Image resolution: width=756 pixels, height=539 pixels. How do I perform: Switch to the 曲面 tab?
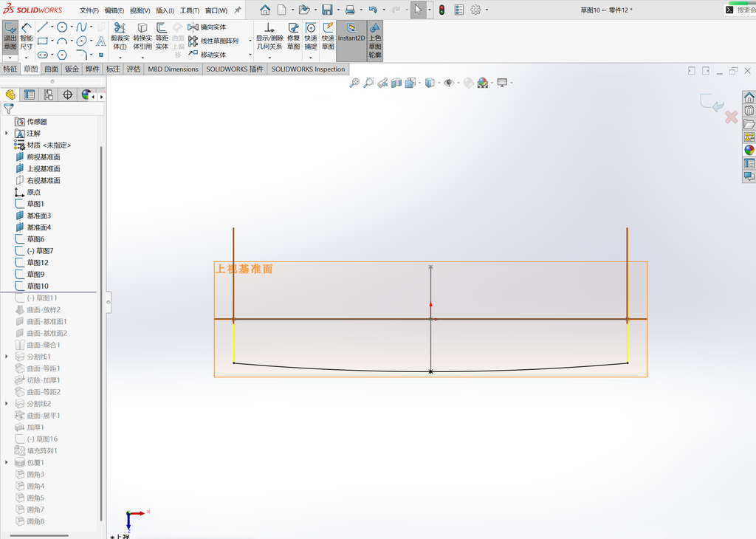52,69
